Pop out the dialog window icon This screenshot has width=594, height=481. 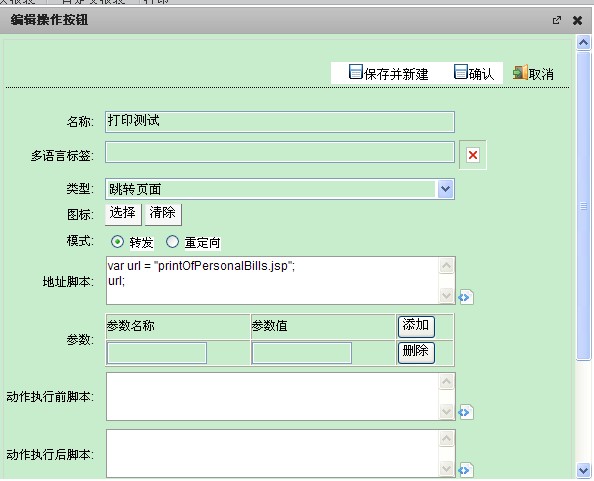(556, 20)
